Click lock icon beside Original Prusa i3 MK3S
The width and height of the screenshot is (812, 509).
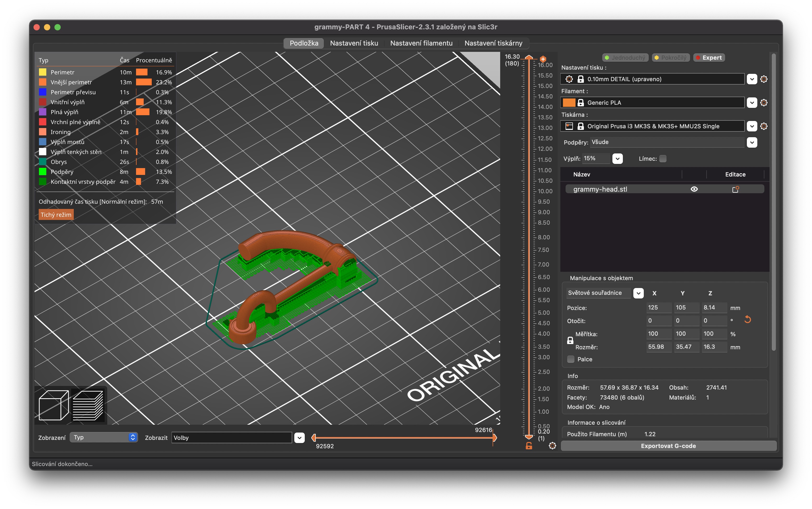click(x=581, y=126)
